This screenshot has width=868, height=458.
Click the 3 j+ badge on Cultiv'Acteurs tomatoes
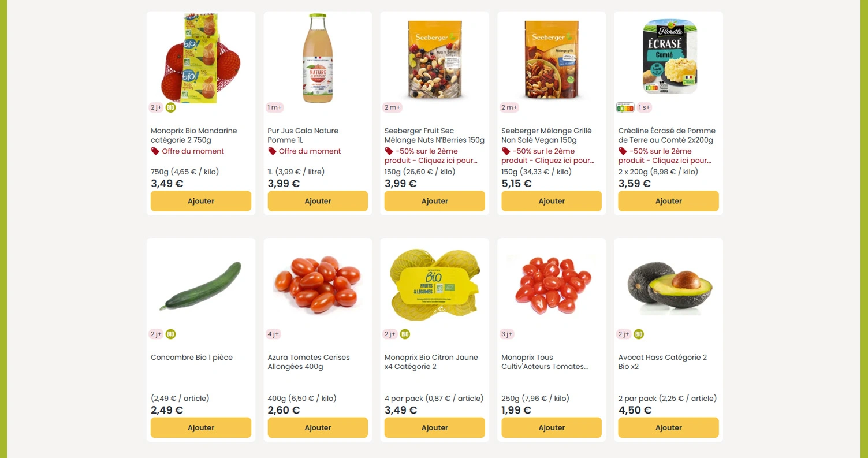click(506, 334)
